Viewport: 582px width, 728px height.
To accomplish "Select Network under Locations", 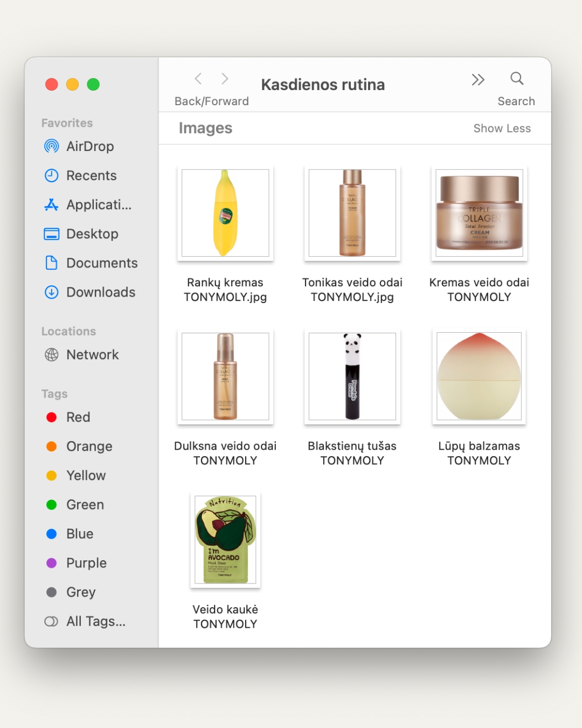I will coord(92,354).
